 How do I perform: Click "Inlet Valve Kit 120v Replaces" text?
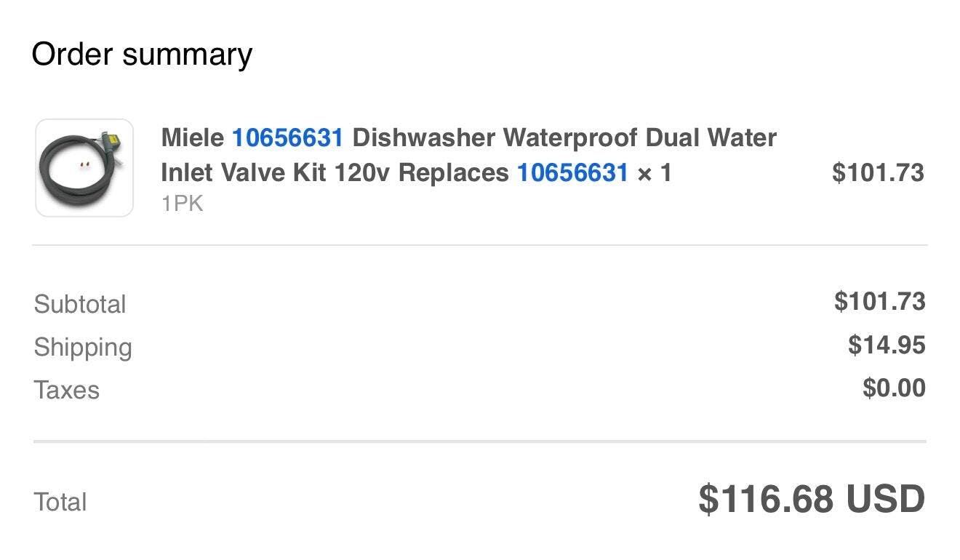(x=335, y=173)
